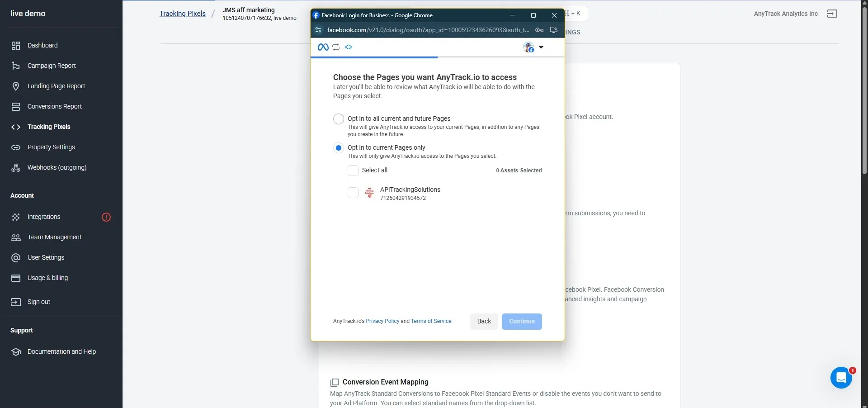Open Documentation and Help
The height and width of the screenshot is (408, 868).
point(61,351)
